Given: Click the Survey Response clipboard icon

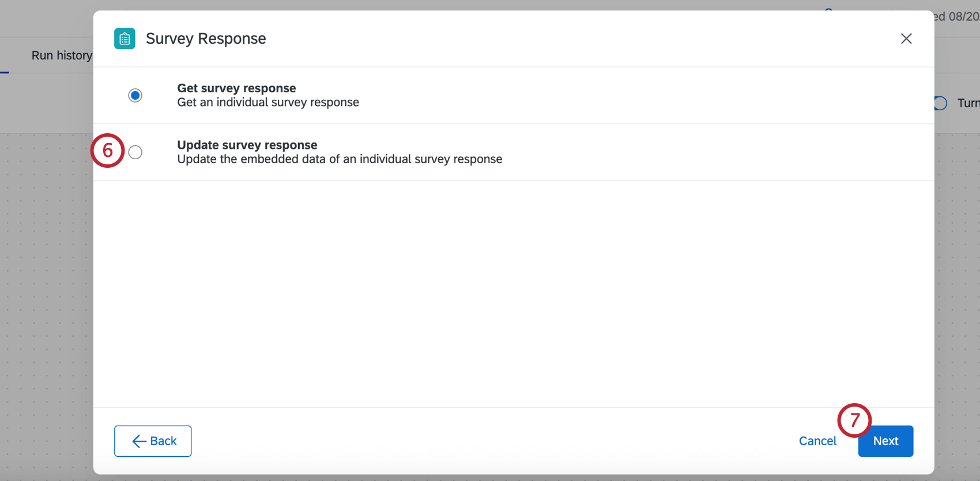Looking at the screenshot, I should (125, 38).
